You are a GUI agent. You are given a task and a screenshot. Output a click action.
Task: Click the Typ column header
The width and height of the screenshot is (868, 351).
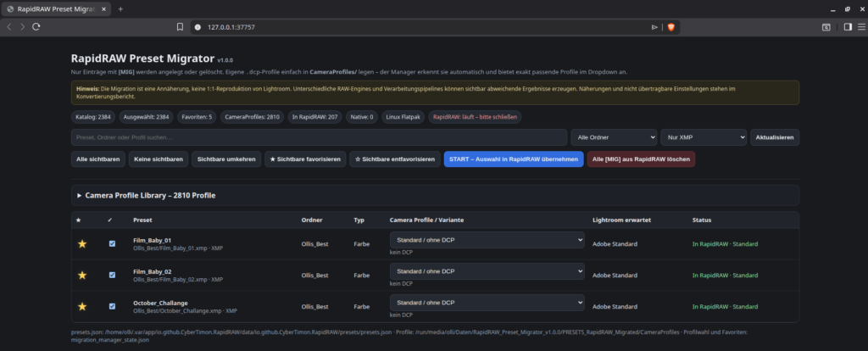pyautogui.click(x=359, y=220)
